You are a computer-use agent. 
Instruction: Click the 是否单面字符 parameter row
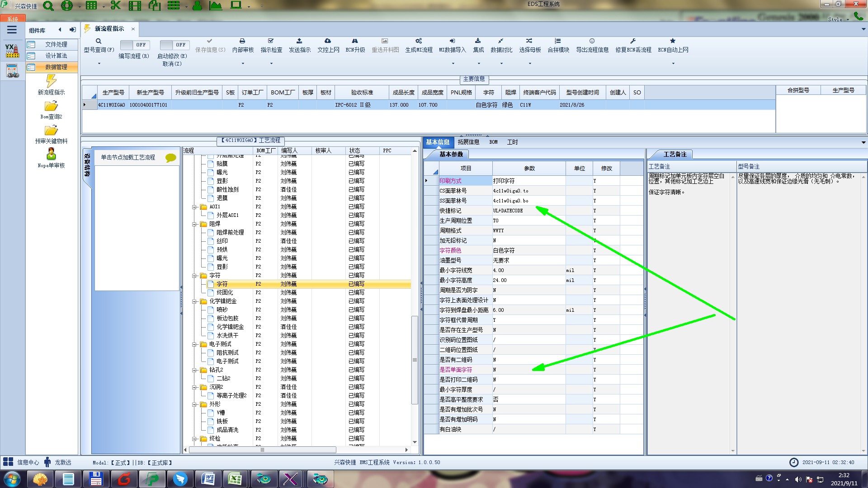click(533, 370)
